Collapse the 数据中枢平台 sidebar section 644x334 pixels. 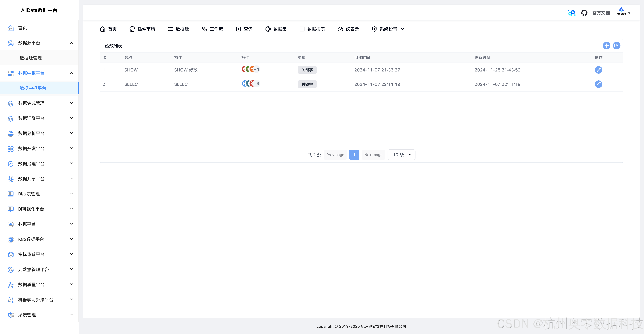[x=71, y=73]
